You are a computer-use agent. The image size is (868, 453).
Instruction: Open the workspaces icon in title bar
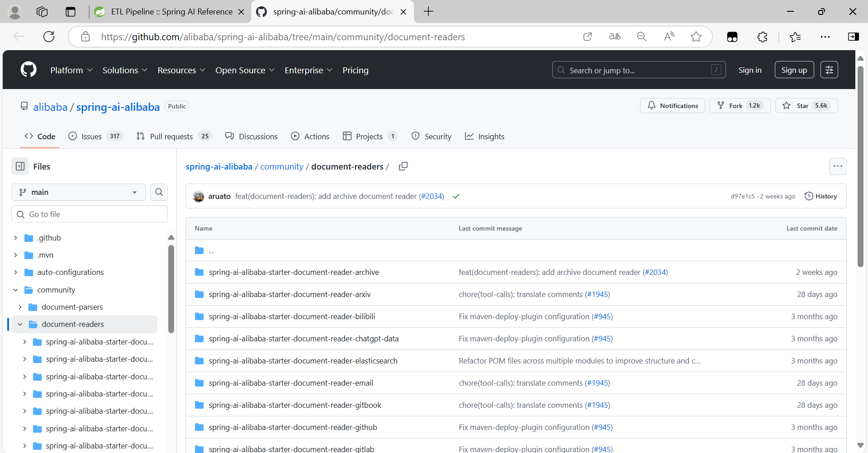(42, 12)
